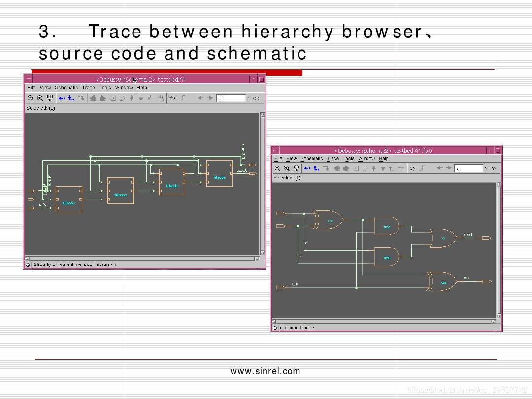Click Zoom Out in testbed.A1 window
Screen dimensions: 532x399
tap(31, 98)
